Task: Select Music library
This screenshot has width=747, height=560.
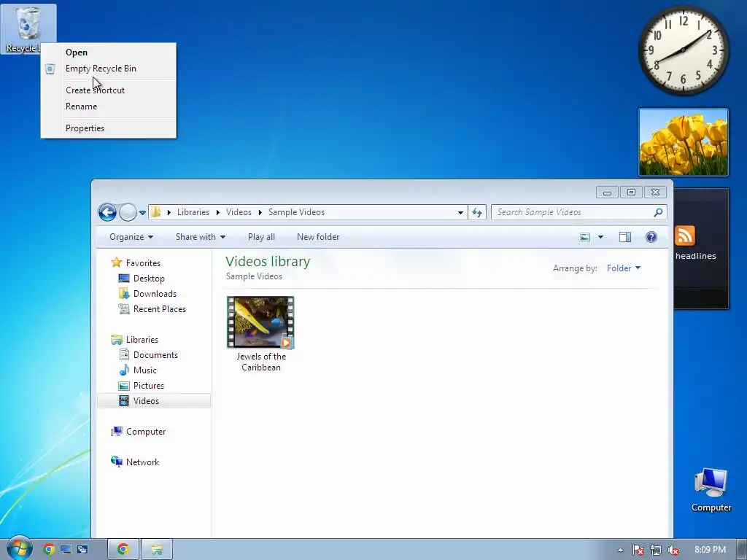Action: pos(145,370)
